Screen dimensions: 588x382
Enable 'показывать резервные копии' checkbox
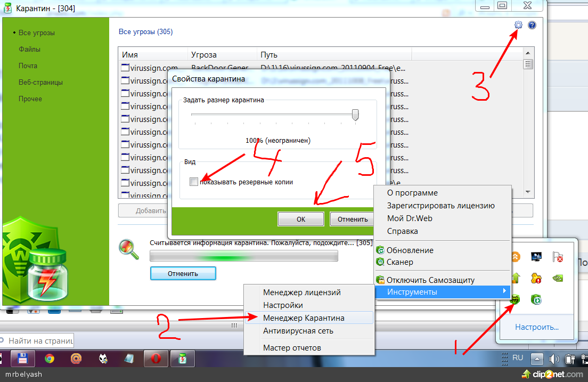[x=194, y=182]
